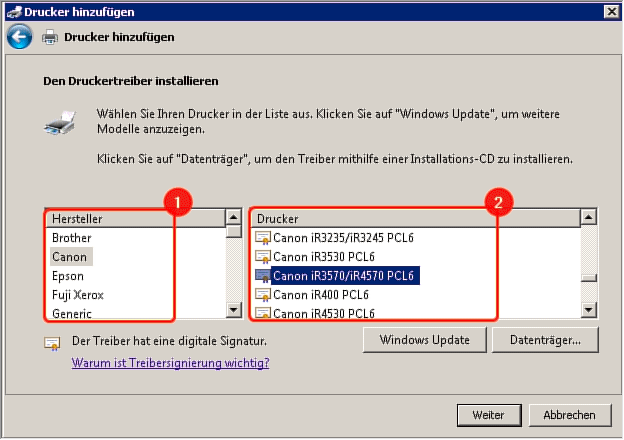Choose Epson from the manufacturer list
This screenshot has height=440, width=624.
(x=68, y=276)
